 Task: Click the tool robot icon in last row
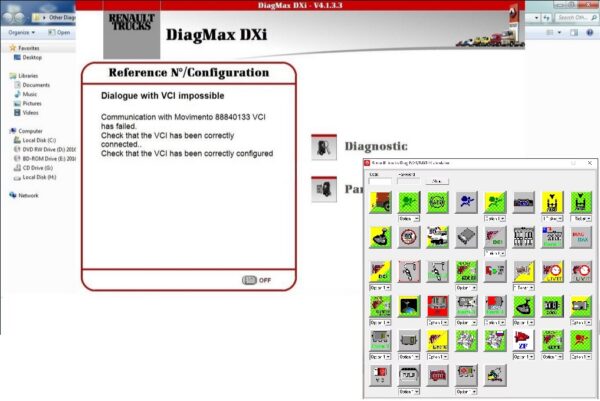tap(495, 375)
